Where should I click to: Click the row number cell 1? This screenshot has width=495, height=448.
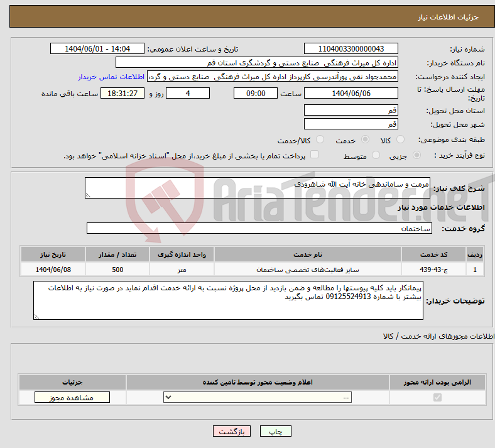[475, 270]
